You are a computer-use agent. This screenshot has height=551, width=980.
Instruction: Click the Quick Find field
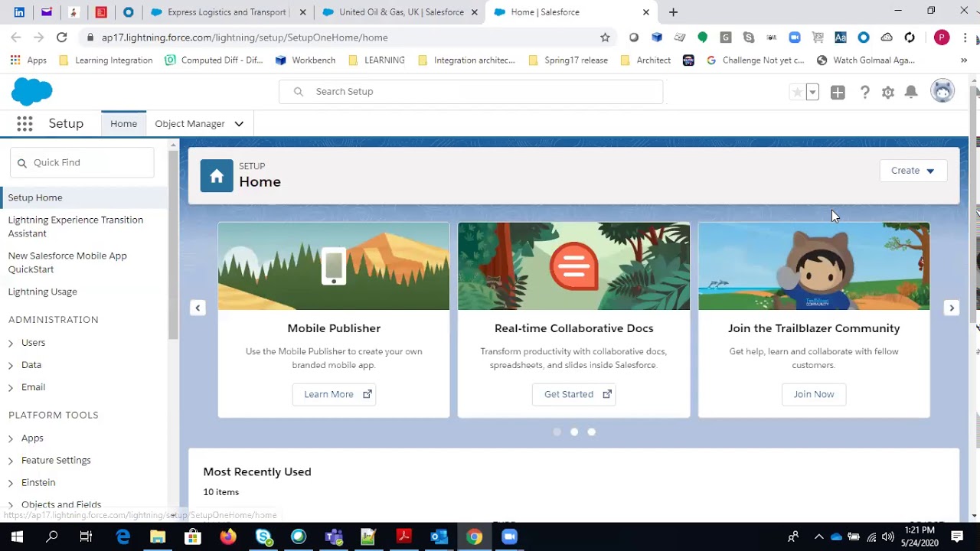tap(82, 162)
